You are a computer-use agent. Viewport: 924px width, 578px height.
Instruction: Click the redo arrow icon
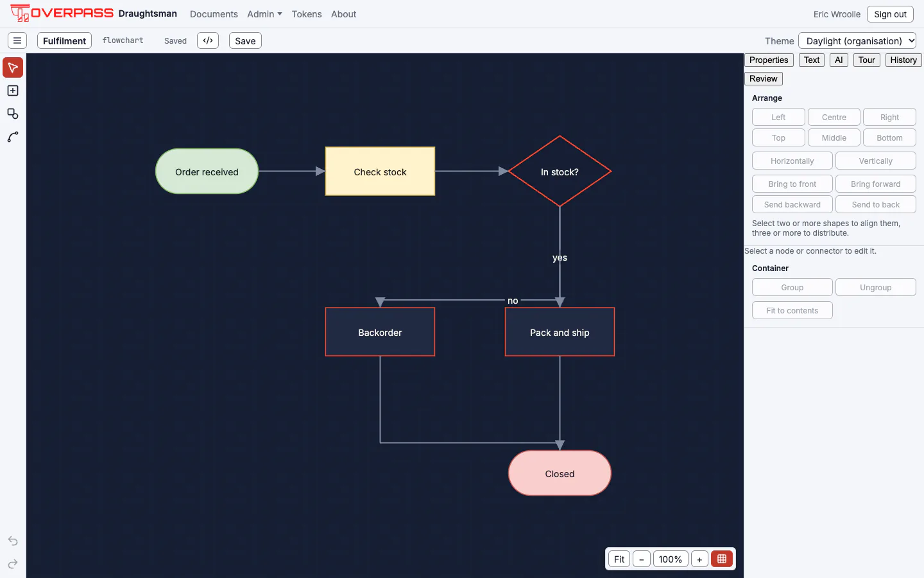click(13, 564)
